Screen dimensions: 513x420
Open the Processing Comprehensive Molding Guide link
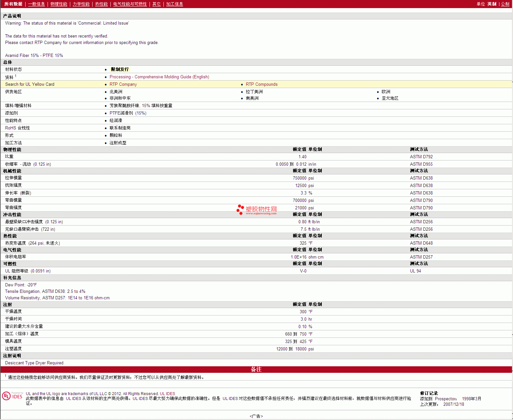[x=159, y=77]
